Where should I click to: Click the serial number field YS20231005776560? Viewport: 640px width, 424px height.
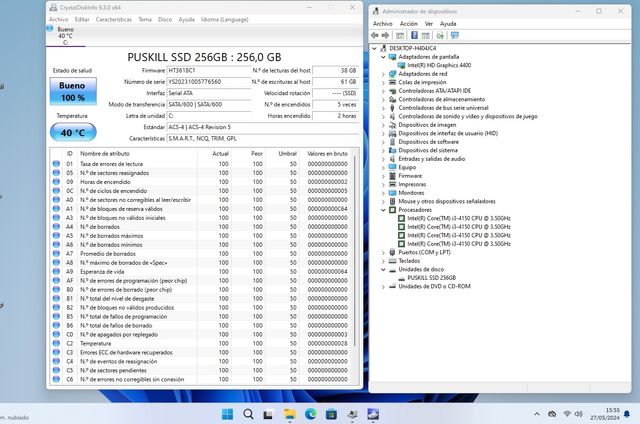[x=209, y=82]
